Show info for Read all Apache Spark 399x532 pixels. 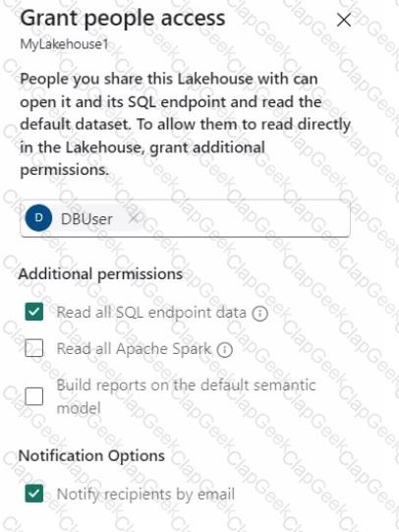[225, 350]
